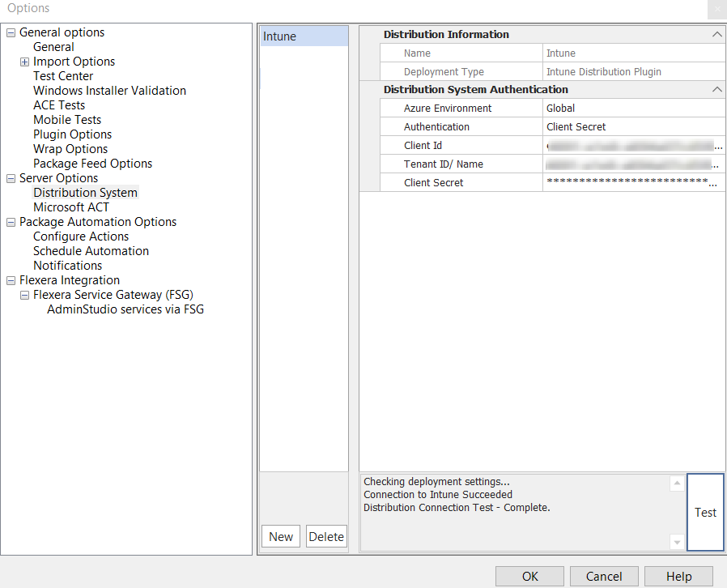Open AdminStudio services via FSG settings
Screen dimensions: 727x588
[125, 309]
